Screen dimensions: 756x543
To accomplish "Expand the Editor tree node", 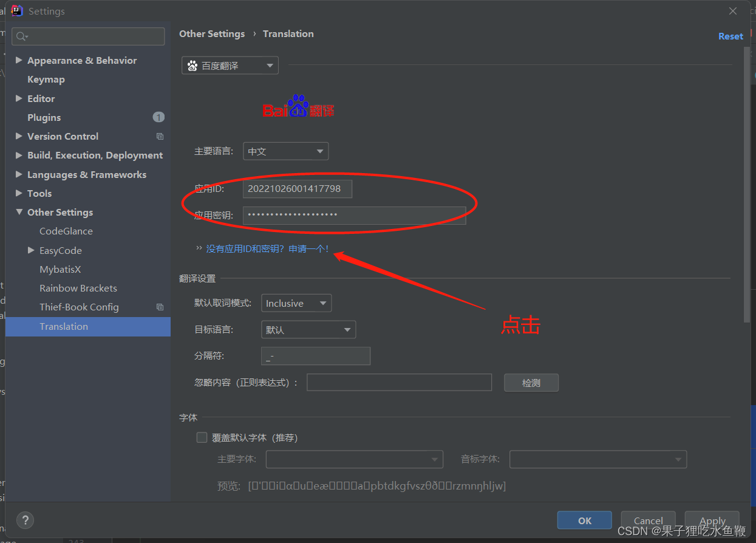I will 19,98.
